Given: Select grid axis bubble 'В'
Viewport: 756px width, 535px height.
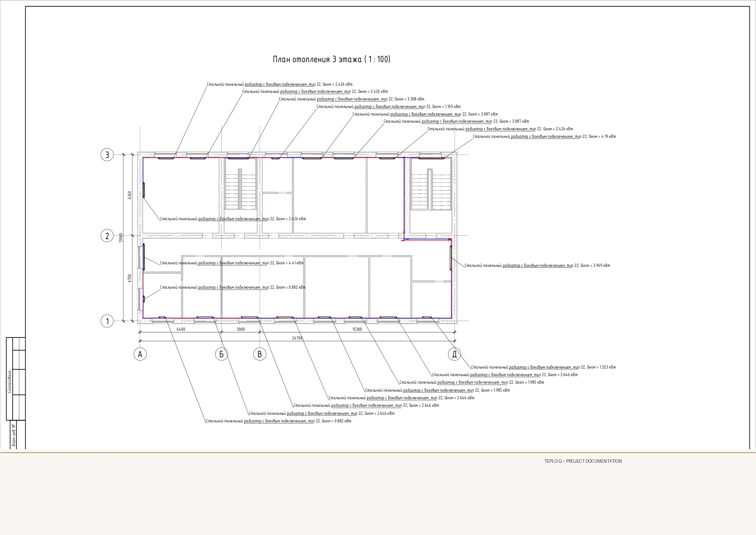Looking at the screenshot, I should point(260,354).
